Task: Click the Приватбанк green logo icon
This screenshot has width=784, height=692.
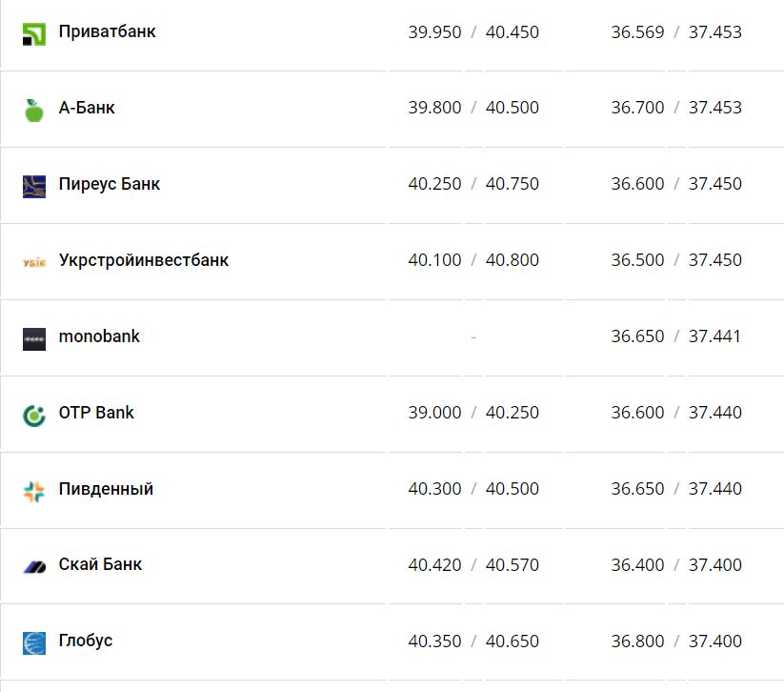Action: tap(34, 34)
